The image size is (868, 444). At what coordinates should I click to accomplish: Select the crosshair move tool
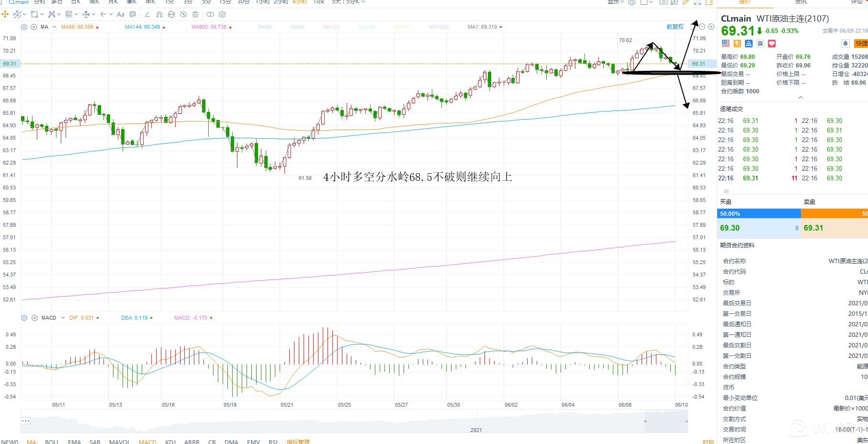tap(5, 14)
